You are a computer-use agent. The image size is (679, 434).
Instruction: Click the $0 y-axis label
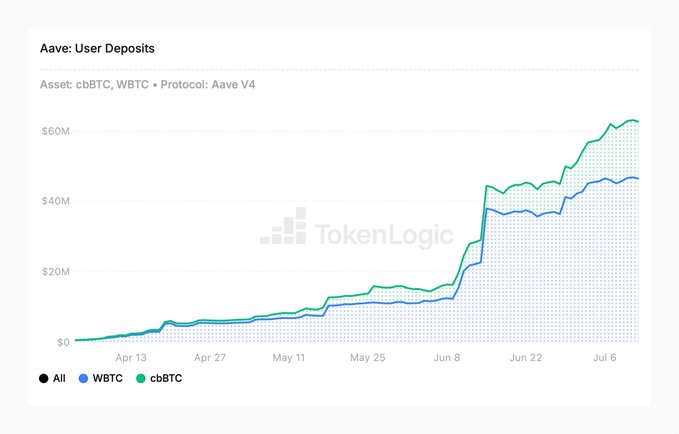click(63, 342)
